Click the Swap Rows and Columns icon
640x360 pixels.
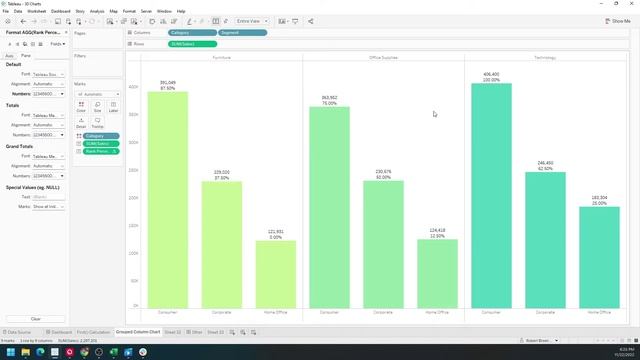[x=152, y=21]
